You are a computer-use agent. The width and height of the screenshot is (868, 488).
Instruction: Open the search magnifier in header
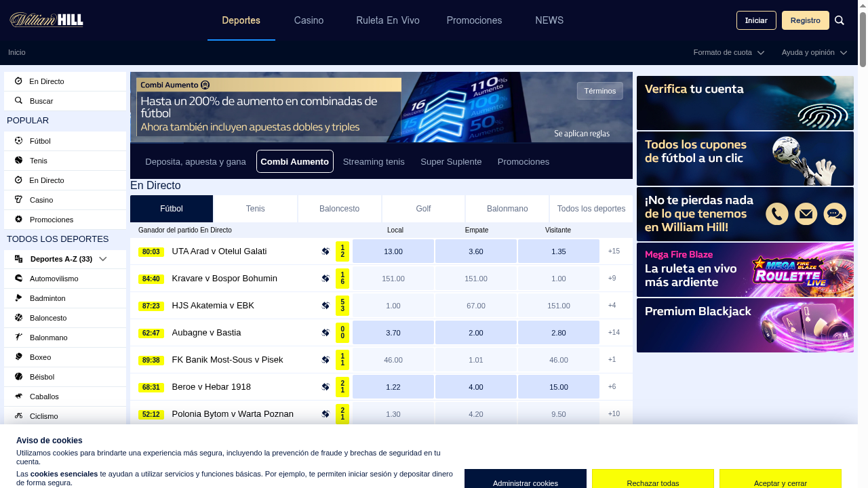coord(840,20)
